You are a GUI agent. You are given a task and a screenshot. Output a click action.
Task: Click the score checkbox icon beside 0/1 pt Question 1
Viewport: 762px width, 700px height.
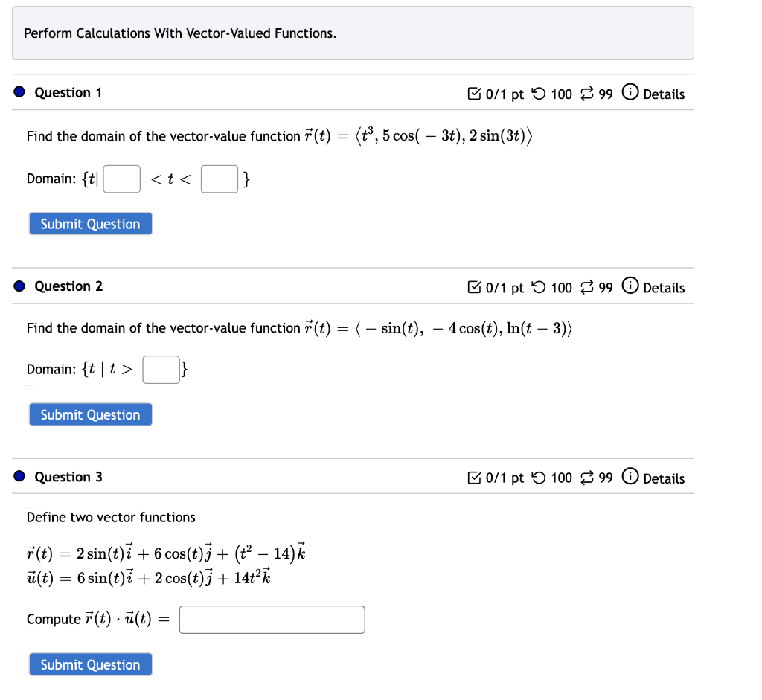(x=474, y=94)
